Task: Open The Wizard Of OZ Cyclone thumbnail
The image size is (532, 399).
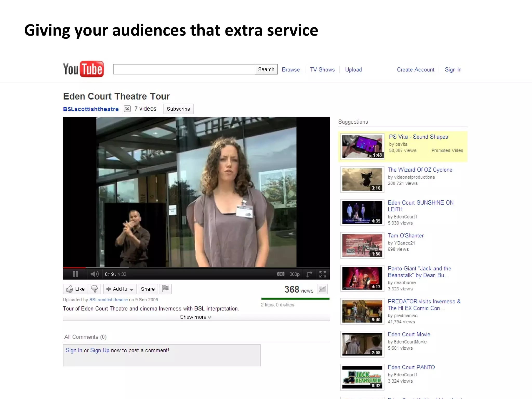Action: point(362,179)
